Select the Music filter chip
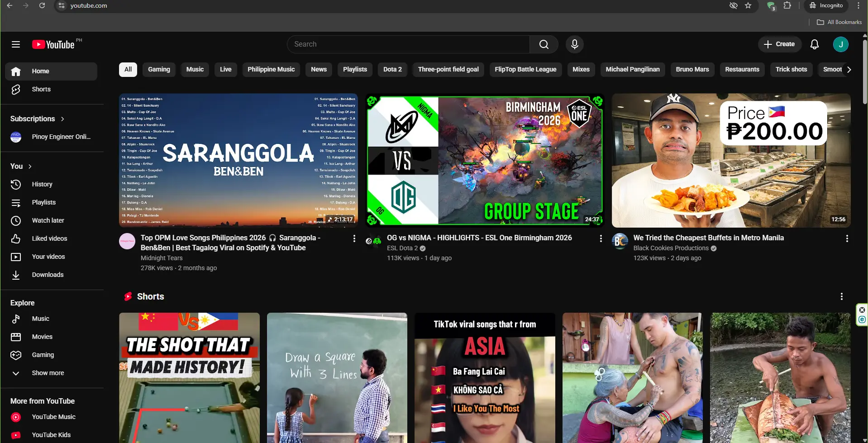 195,69
